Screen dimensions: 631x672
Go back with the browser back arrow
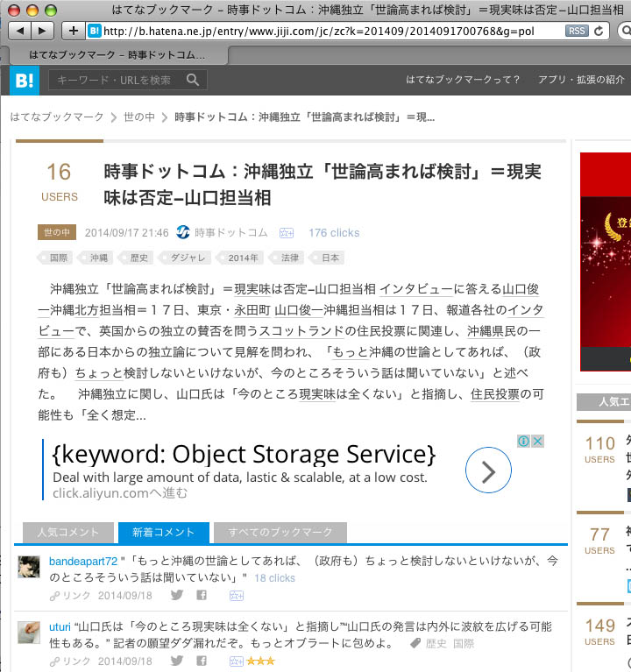[20, 31]
